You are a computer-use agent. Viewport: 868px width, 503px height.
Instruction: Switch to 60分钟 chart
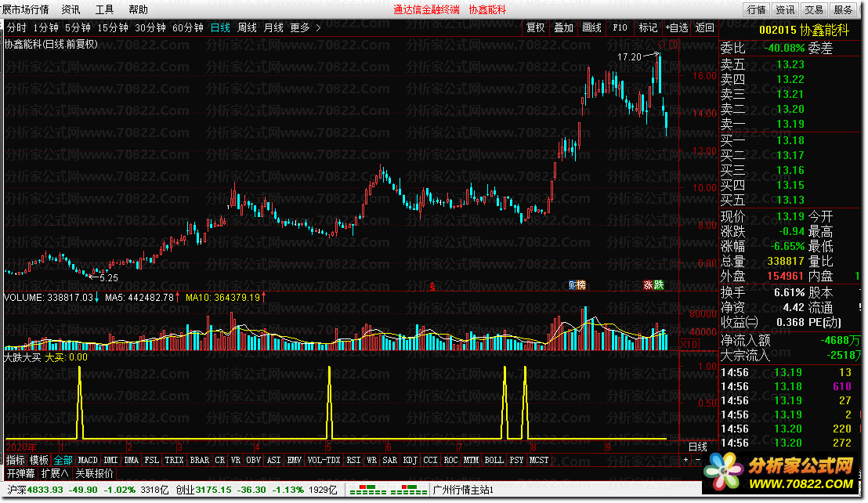(188, 27)
